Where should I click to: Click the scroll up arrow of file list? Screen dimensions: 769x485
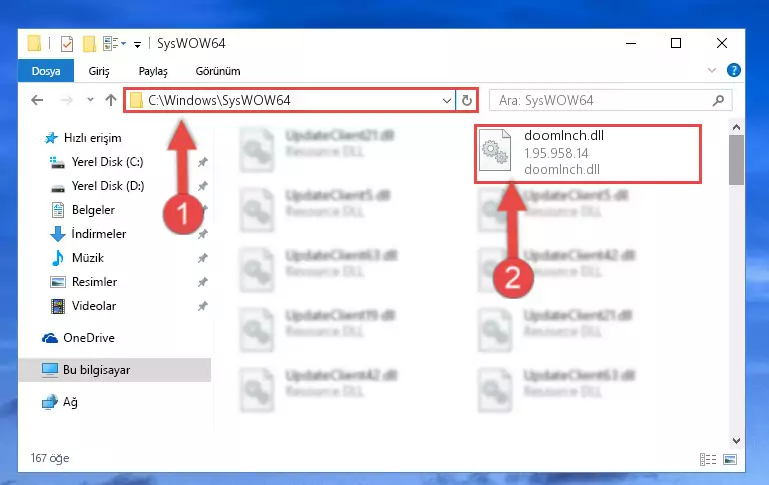(x=736, y=128)
